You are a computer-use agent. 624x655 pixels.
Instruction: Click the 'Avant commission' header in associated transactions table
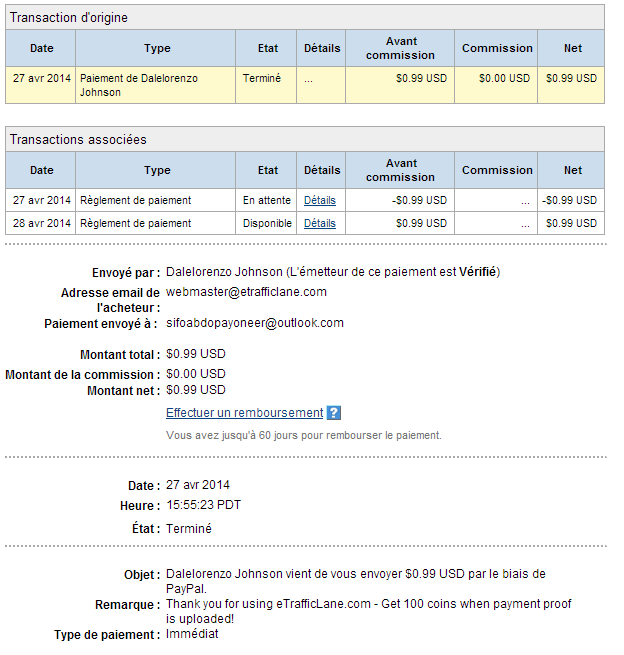click(x=400, y=170)
